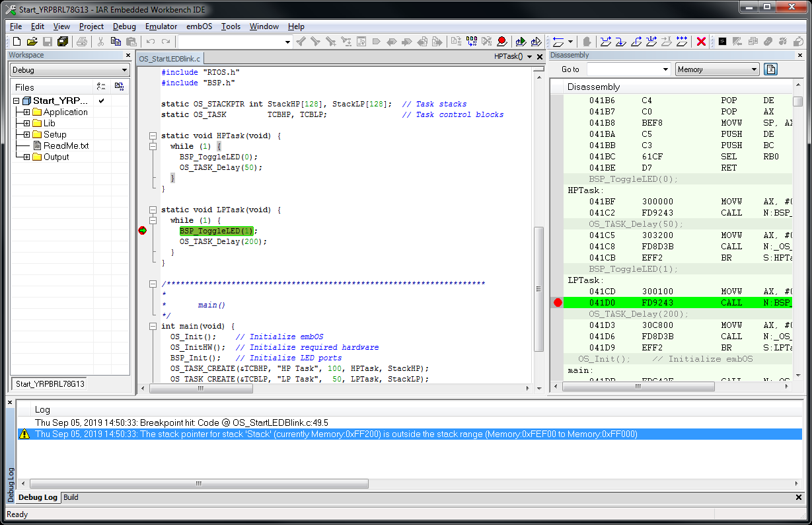Remove the breakpoint at BSP_ToggleLED(1) line

pyautogui.click(x=142, y=231)
